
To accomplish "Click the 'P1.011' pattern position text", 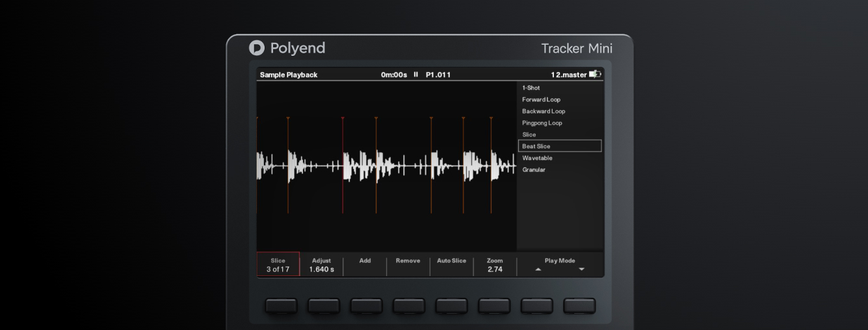I will tap(438, 75).
